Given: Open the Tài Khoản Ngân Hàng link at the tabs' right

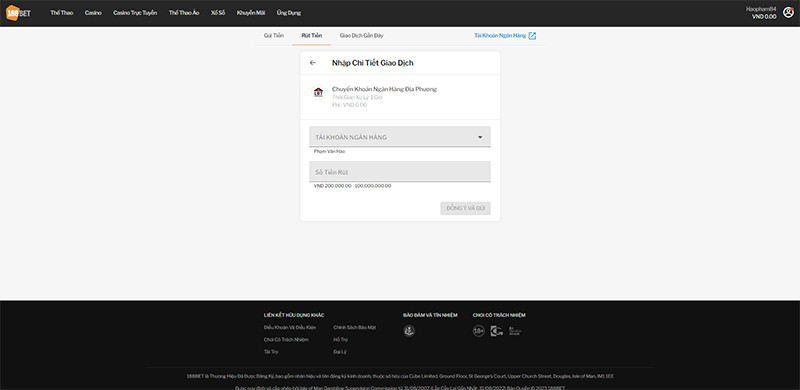Looking at the screenshot, I should tap(500, 36).
